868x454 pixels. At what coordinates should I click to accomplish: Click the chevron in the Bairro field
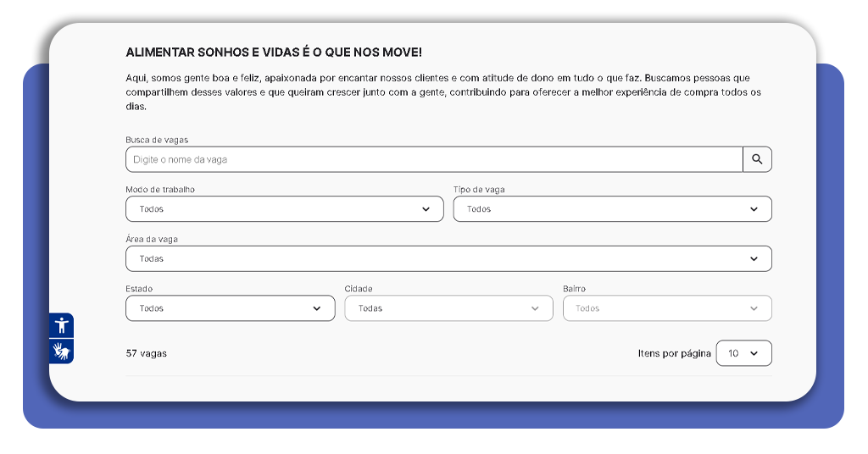point(754,308)
